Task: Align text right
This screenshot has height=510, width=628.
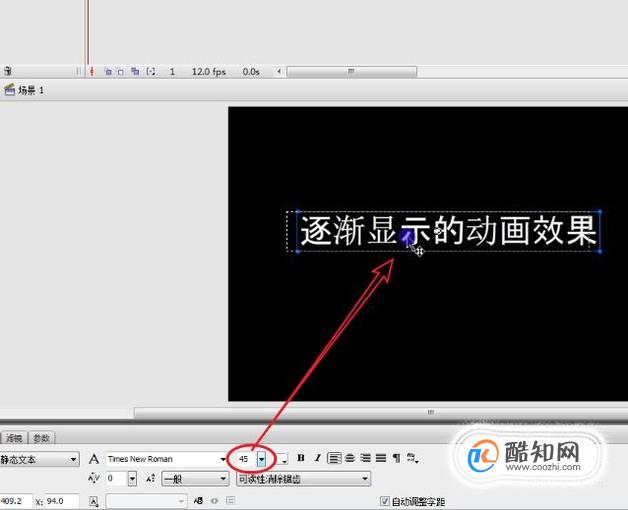Action: [365, 458]
